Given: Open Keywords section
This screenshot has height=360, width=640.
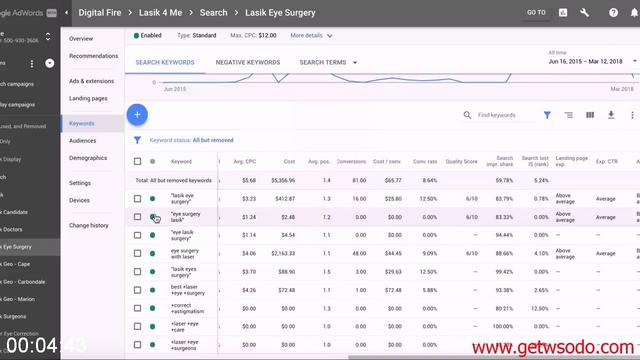Looking at the screenshot, I should [82, 124].
